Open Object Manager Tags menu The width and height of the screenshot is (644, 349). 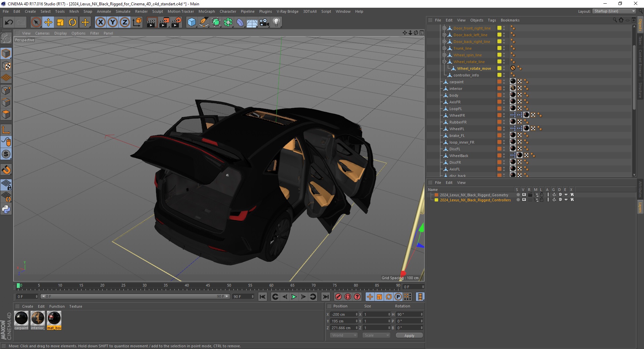[492, 20]
